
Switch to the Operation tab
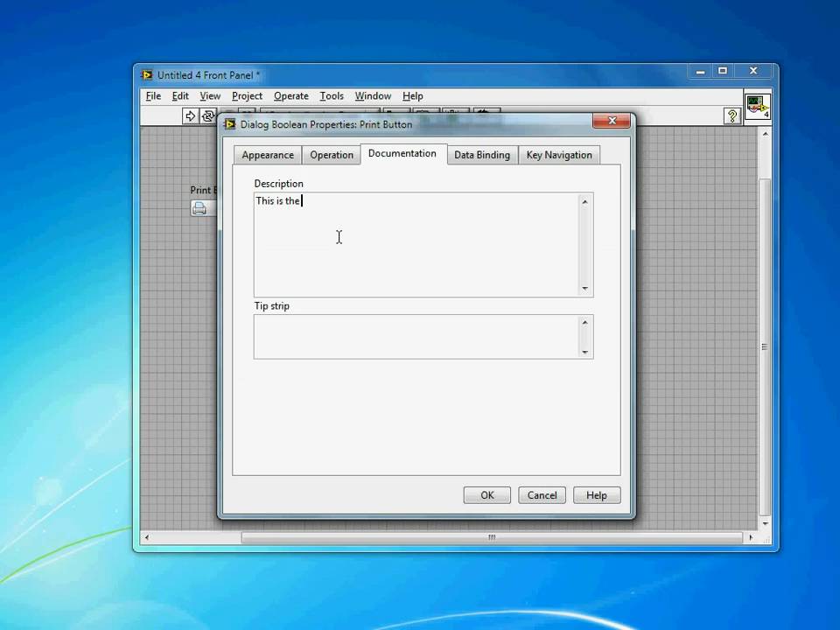click(x=332, y=155)
